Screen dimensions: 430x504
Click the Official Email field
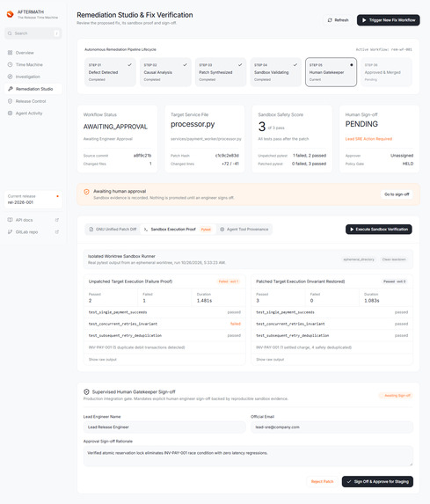coord(332,427)
